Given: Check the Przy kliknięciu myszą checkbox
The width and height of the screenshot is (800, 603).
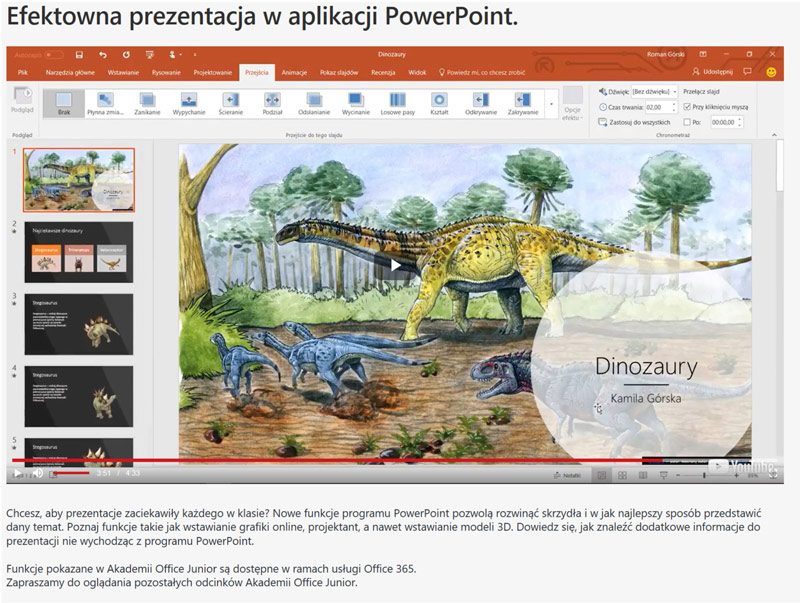Looking at the screenshot, I should [x=688, y=106].
